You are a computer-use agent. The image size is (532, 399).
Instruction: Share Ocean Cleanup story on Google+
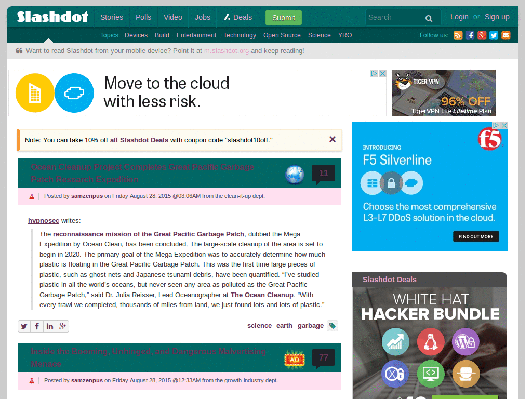(x=62, y=326)
